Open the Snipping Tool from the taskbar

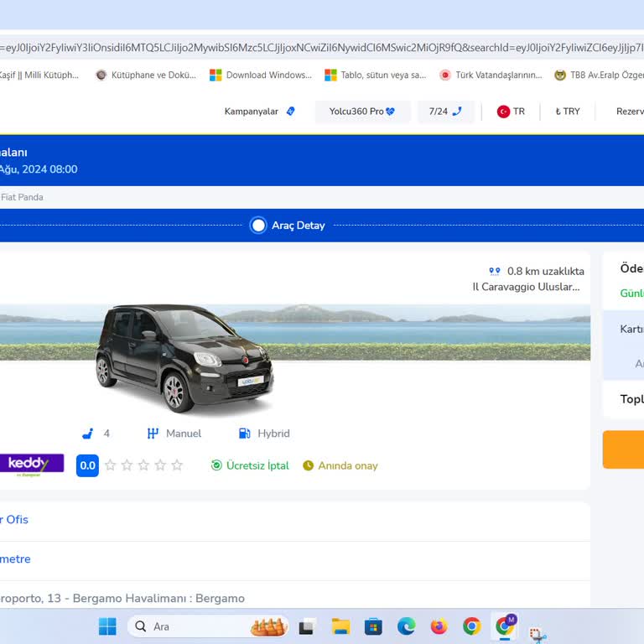[538, 634]
